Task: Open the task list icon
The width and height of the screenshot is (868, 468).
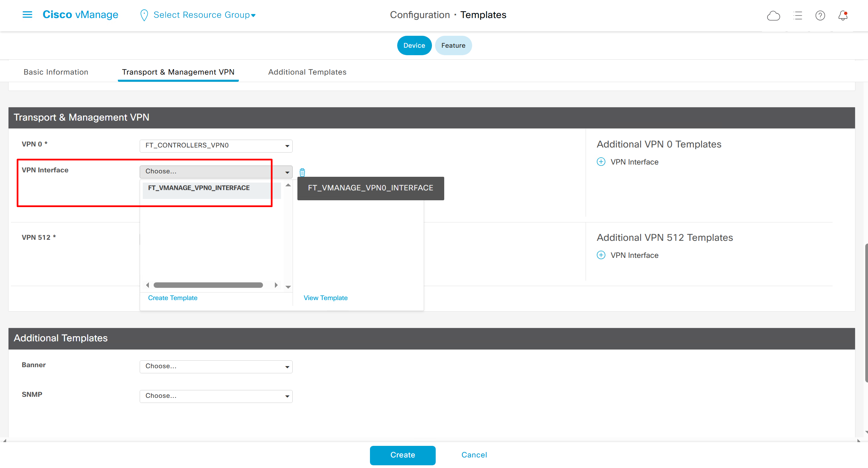Action: 797,16
